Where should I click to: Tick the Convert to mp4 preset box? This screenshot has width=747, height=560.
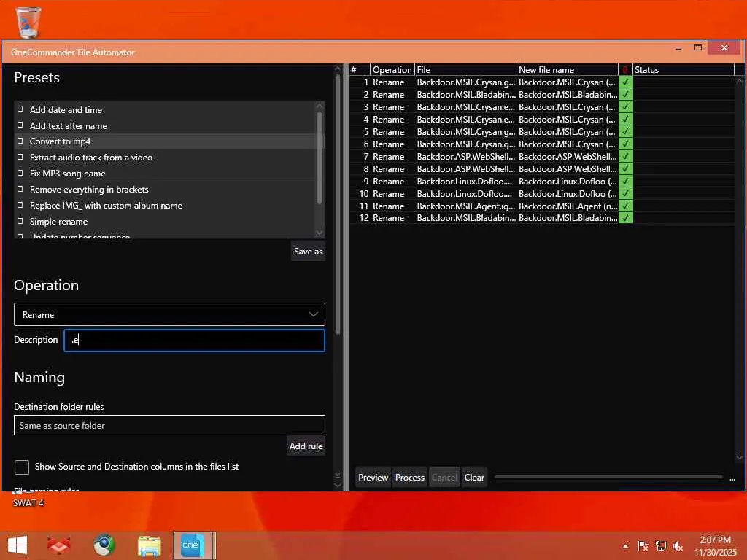[20, 141]
